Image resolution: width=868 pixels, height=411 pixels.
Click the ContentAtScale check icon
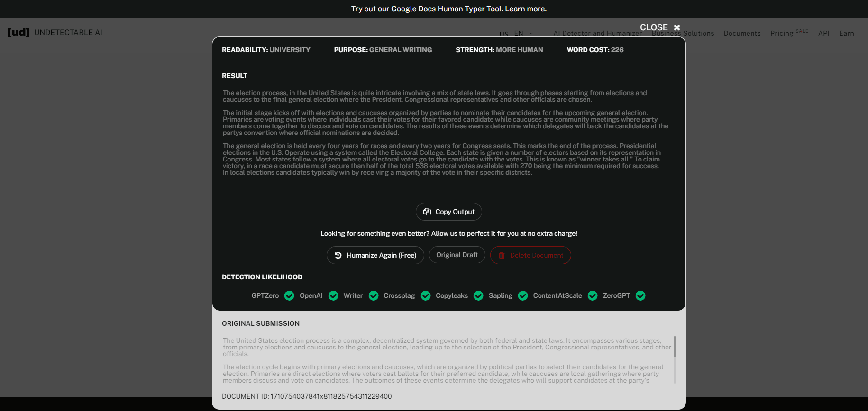point(593,296)
